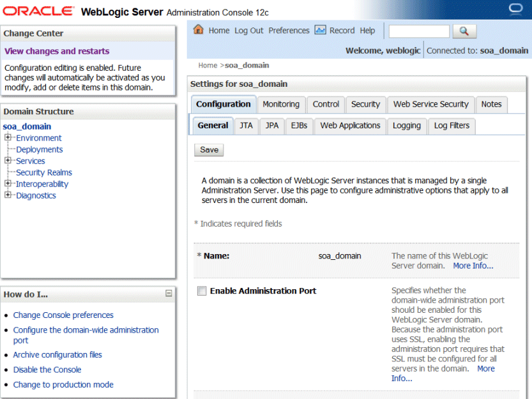Select soa_domain in Domain Structure tree
The height and width of the screenshot is (399, 532).
[x=27, y=126]
